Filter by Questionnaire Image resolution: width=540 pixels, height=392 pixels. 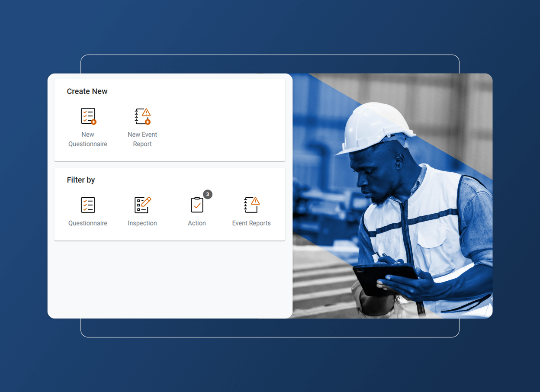pyautogui.click(x=88, y=205)
